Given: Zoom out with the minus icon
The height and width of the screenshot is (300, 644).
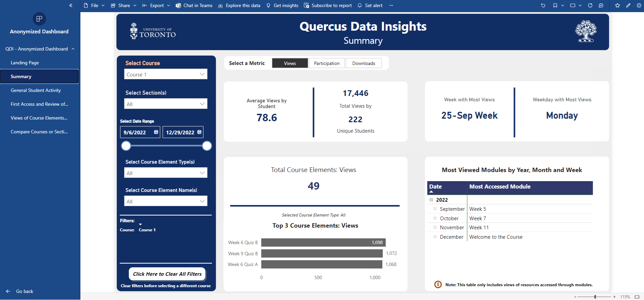Looking at the screenshot, I should tap(575, 297).
